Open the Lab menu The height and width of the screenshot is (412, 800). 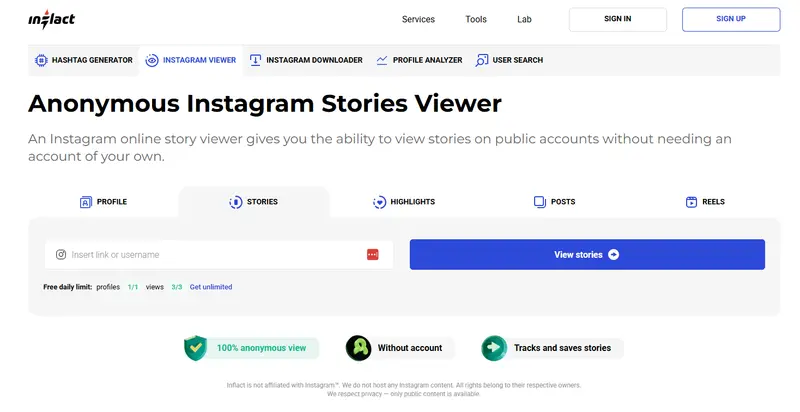click(x=525, y=19)
